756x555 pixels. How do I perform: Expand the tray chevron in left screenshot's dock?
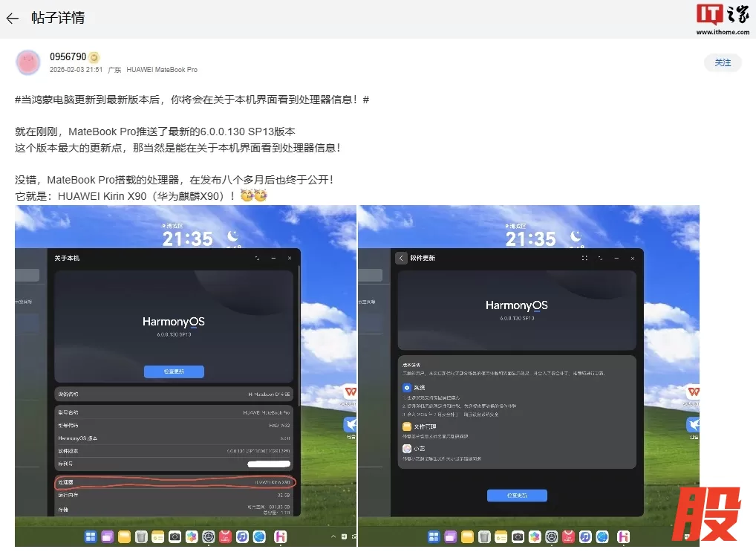(x=333, y=536)
